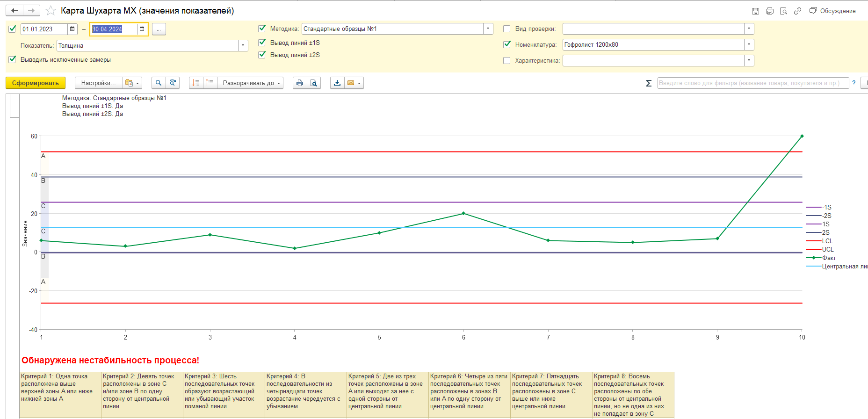Open print preview icon beside the Обсуждение link
The width and height of the screenshot is (868, 419).
(x=783, y=11)
